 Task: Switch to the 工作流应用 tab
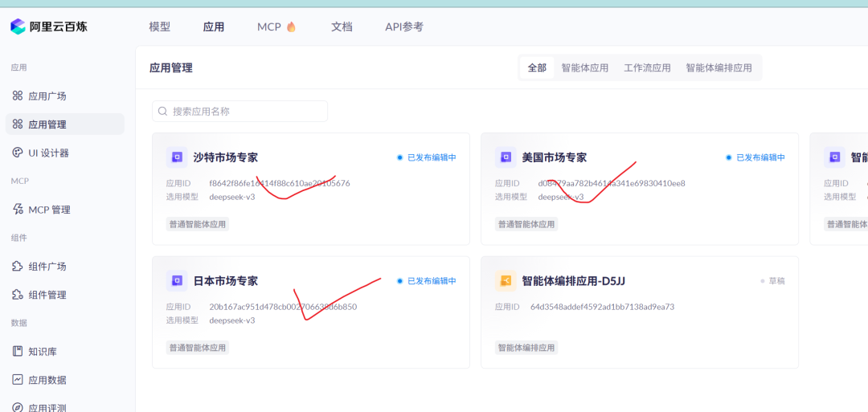coord(647,68)
